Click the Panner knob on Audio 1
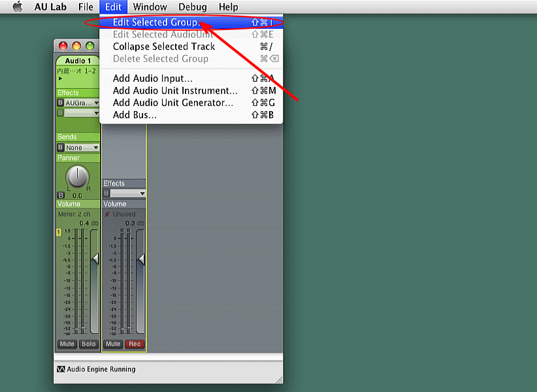 [78, 177]
